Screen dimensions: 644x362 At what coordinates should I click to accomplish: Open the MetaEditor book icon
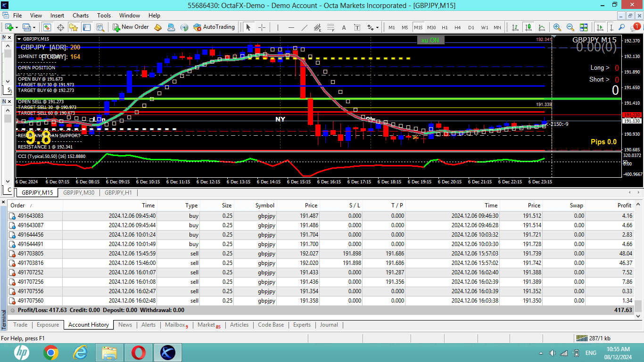158,27
